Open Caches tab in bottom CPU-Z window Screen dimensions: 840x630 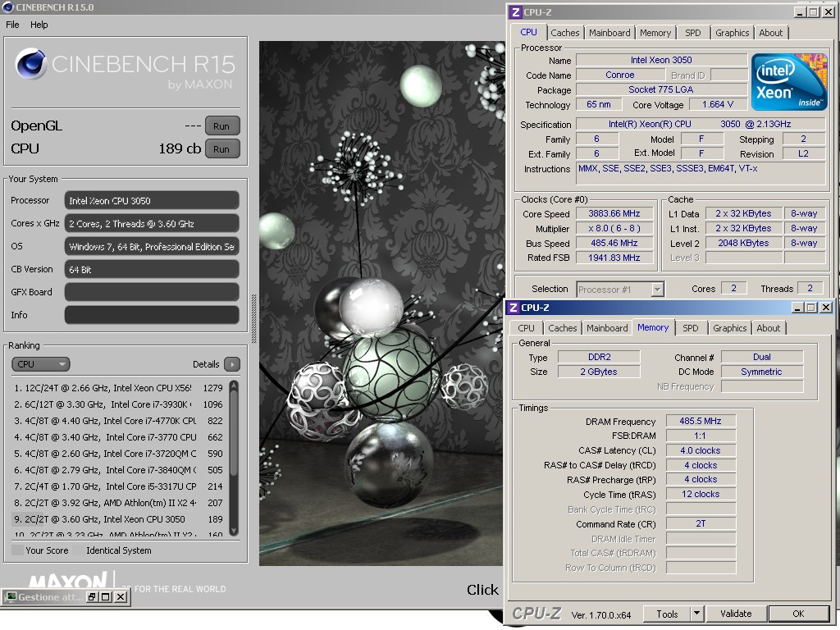[563, 328]
